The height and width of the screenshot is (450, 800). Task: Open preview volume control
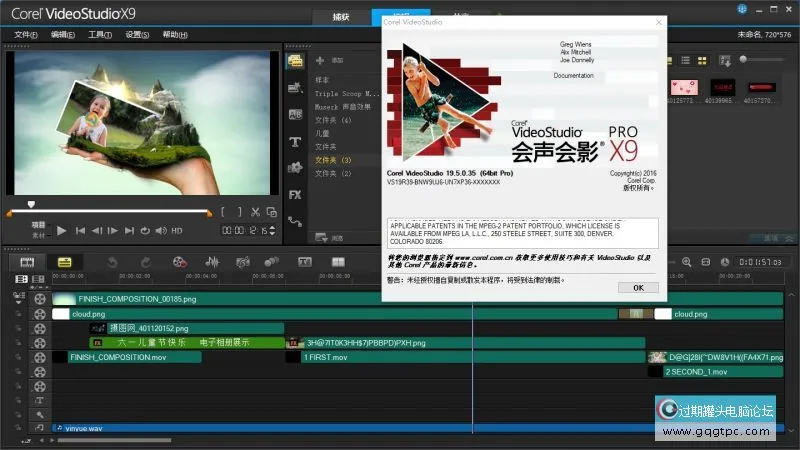coord(161,231)
